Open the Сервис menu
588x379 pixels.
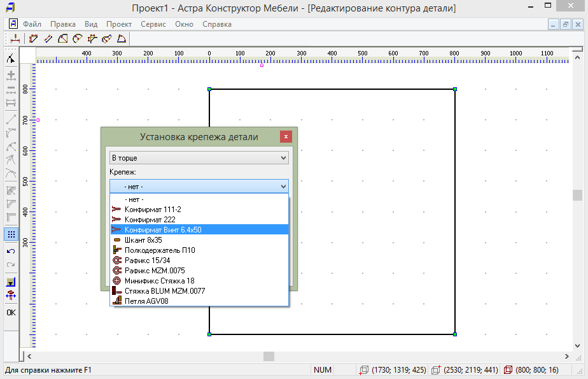153,24
